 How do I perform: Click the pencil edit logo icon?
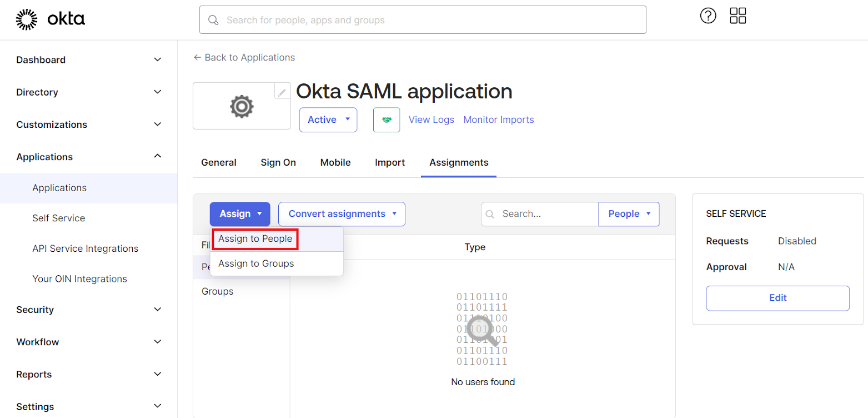282,92
